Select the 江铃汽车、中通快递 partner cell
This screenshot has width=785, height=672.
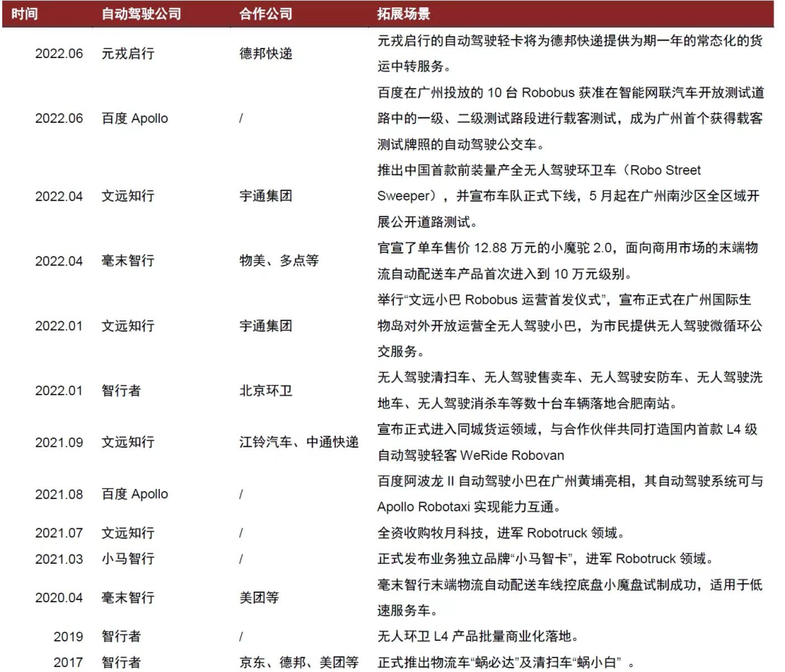click(299, 442)
